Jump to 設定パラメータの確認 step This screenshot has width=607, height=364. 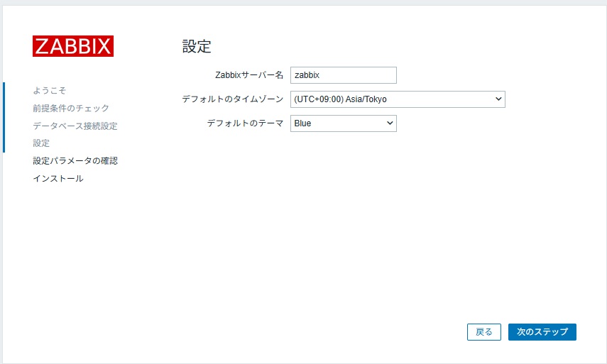(75, 161)
